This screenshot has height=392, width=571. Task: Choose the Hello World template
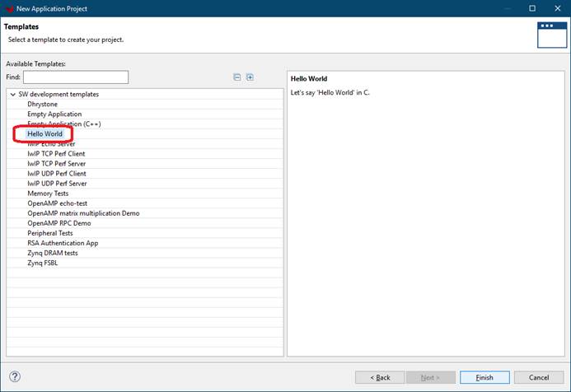pyautogui.click(x=44, y=134)
